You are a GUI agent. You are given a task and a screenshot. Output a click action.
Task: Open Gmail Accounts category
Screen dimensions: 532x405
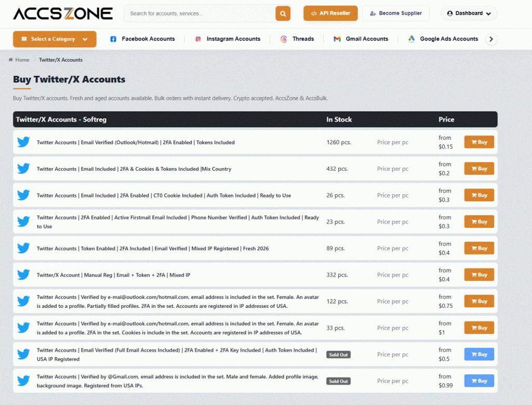click(x=361, y=39)
